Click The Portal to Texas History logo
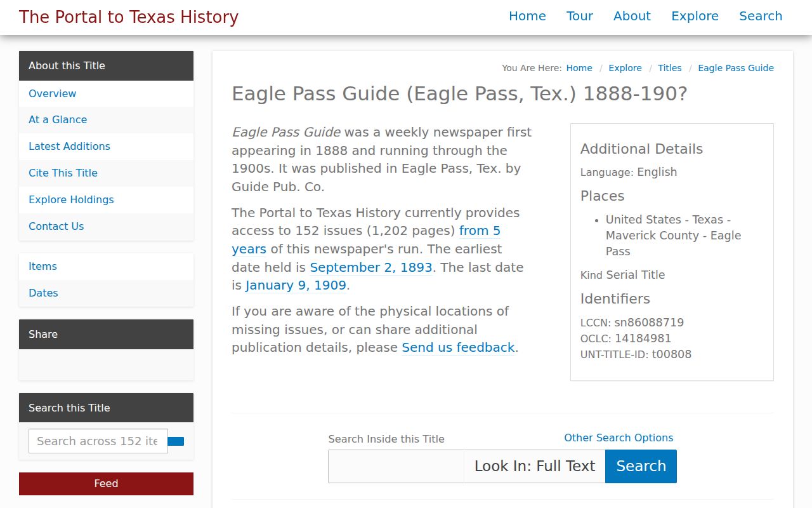Image resolution: width=812 pixels, height=508 pixels. (129, 17)
